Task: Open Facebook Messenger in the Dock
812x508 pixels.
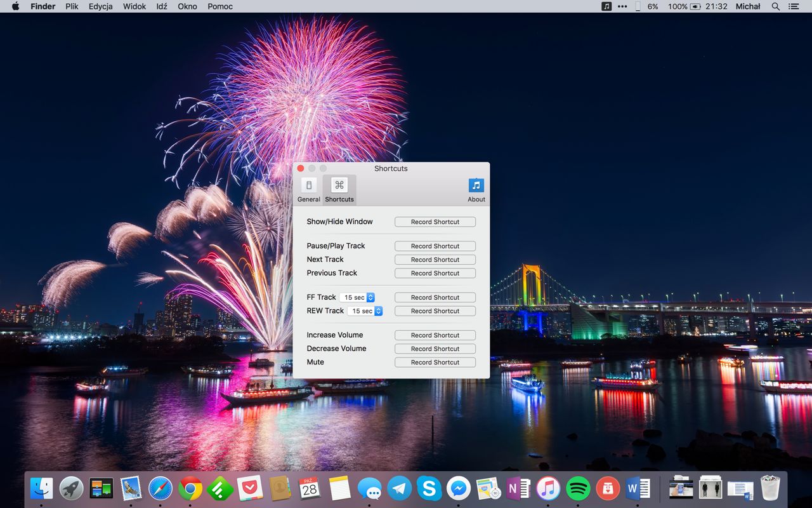Action: (x=459, y=488)
